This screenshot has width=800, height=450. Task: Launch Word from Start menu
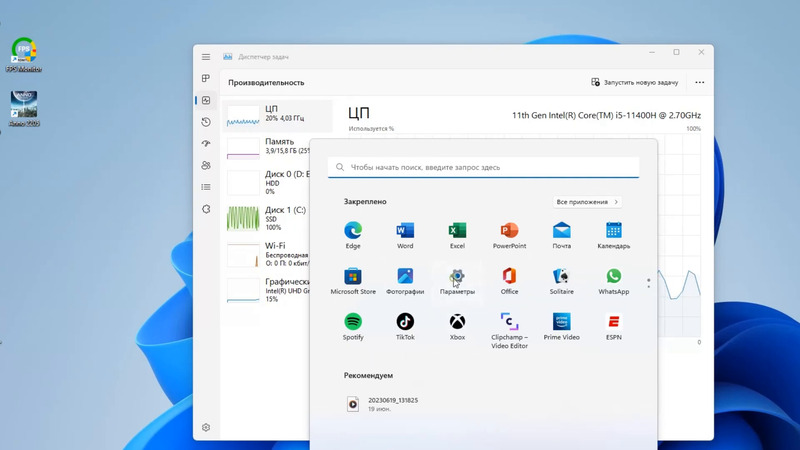(405, 232)
